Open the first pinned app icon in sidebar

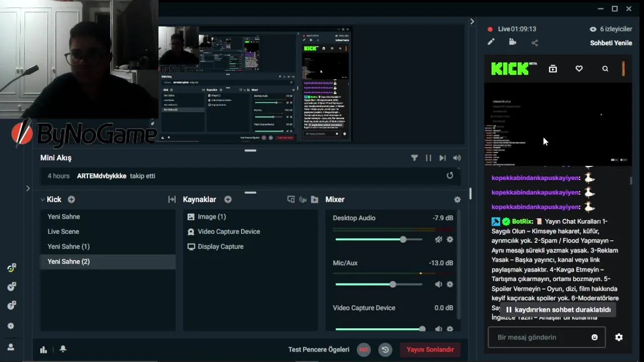click(x=11, y=268)
